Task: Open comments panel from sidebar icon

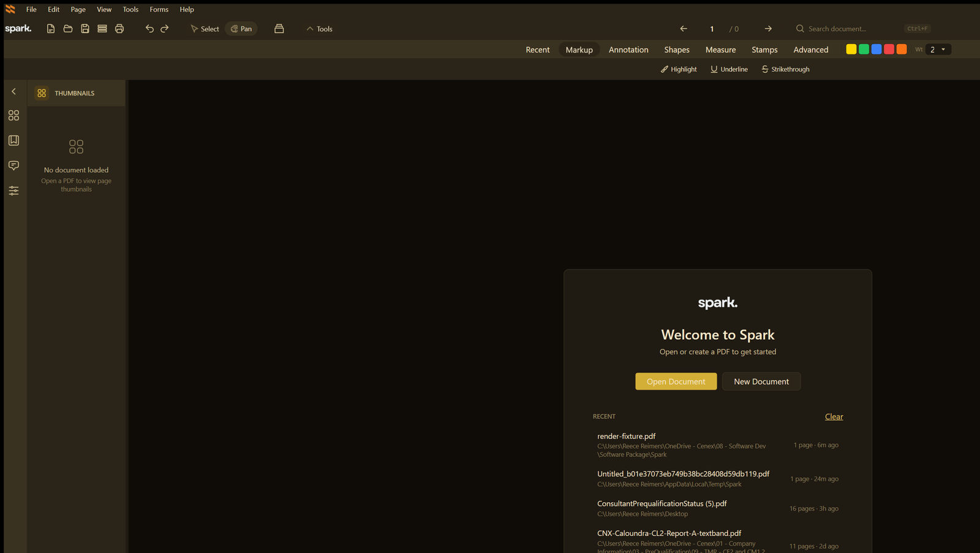Action: [x=13, y=165]
